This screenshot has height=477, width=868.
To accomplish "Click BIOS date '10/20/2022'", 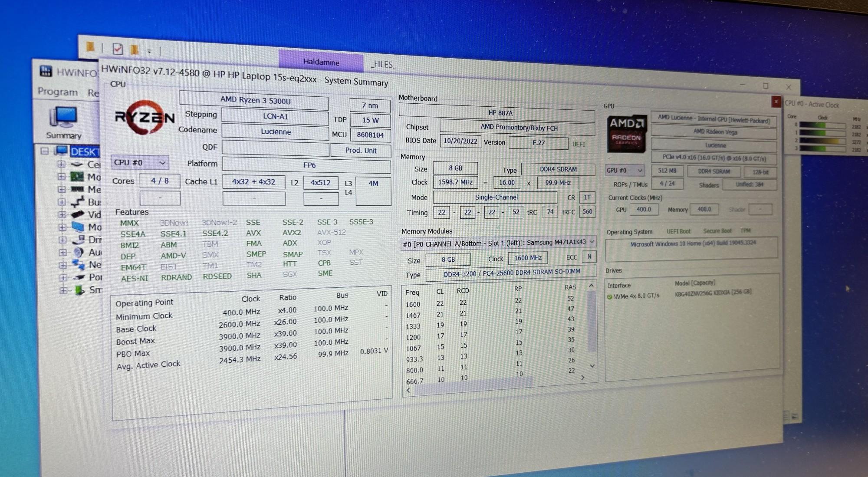I will pos(460,141).
